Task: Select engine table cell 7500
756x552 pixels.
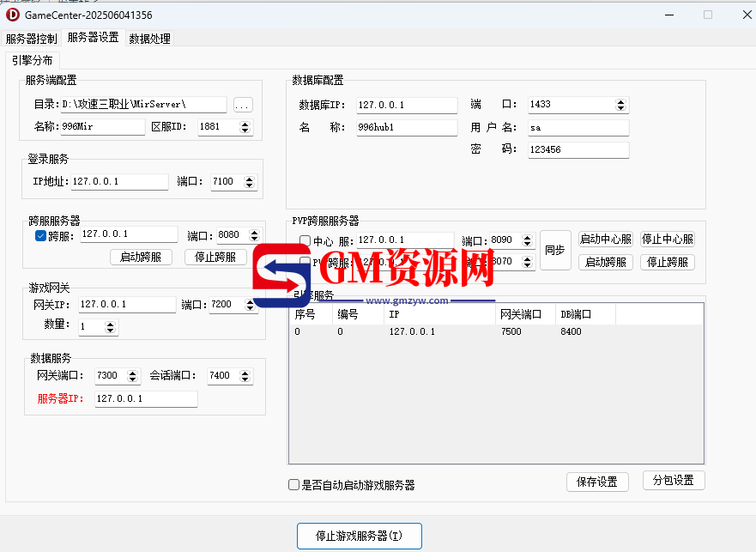Action: pyautogui.click(x=511, y=332)
